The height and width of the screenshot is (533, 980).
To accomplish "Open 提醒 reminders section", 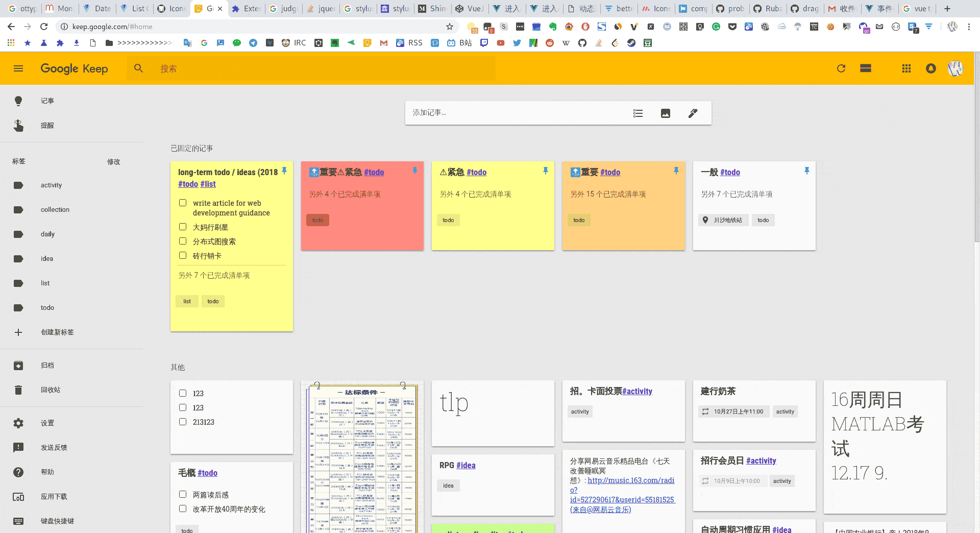I will pos(71,126).
